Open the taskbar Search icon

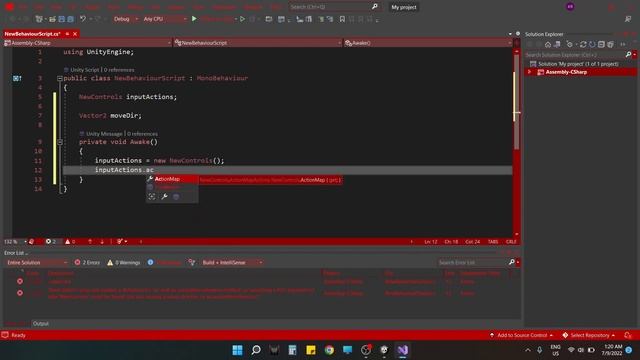pos(256,350)
